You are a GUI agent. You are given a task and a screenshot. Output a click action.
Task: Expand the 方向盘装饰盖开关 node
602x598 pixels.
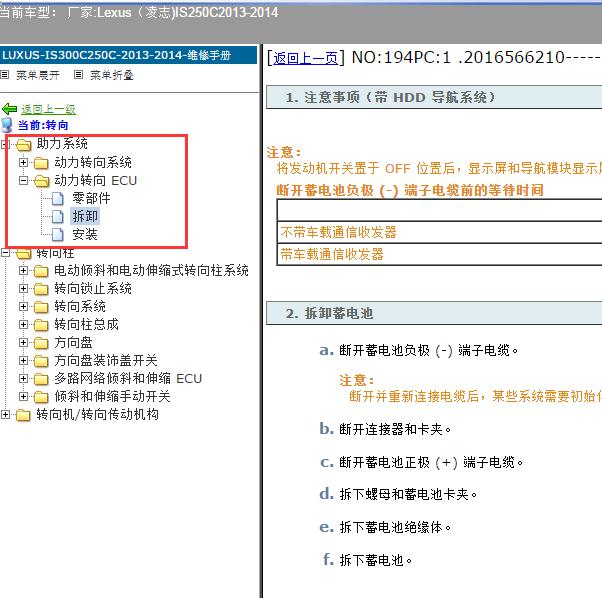[x=23, y=360]
